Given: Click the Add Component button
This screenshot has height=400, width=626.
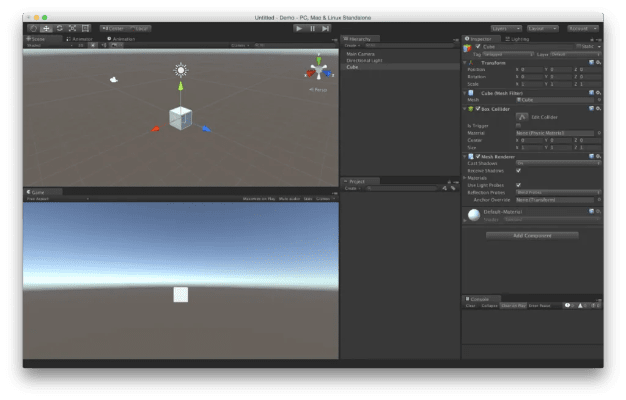Looking at the screenshot, I should coord(531,235).
